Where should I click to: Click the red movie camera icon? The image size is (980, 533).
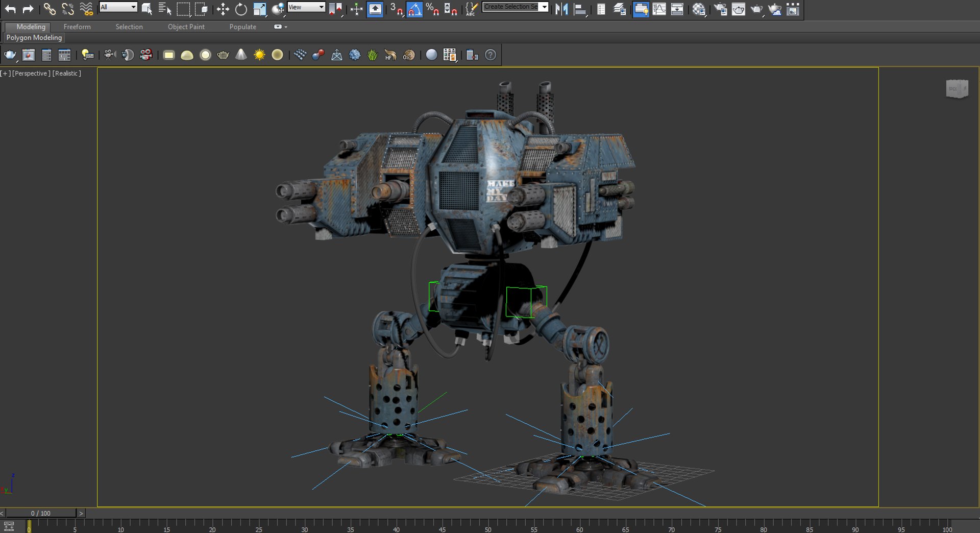pos(146,55)
